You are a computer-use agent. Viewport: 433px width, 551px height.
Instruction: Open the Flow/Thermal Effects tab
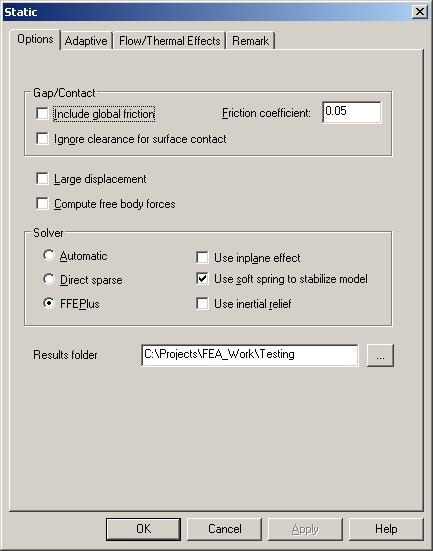coord(169,41)
